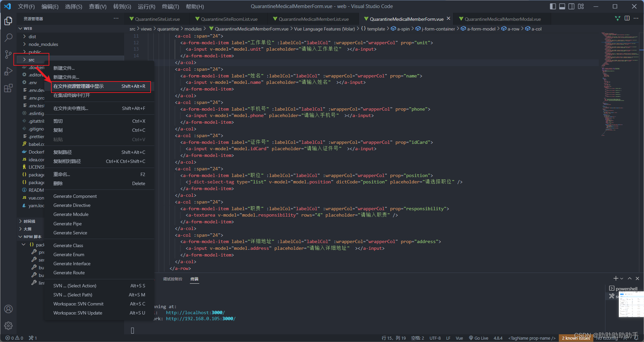The width and height of the screenshot is (644, 342).
Task: Choose 重命名... in context menu
Action: (x=99, y=174)
